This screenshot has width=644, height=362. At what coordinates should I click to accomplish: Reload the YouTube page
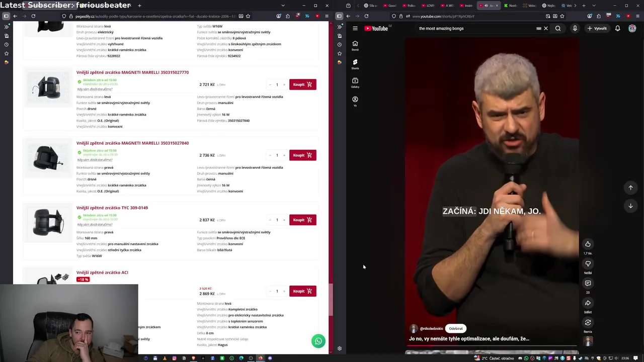point(366,16)
